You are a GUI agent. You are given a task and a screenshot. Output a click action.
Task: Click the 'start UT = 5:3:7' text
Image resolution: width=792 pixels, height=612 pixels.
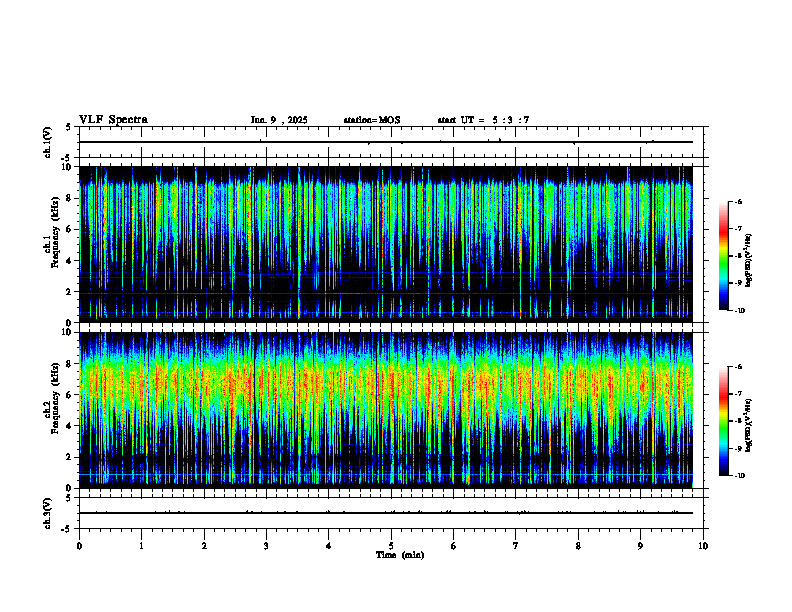(483, 120)
